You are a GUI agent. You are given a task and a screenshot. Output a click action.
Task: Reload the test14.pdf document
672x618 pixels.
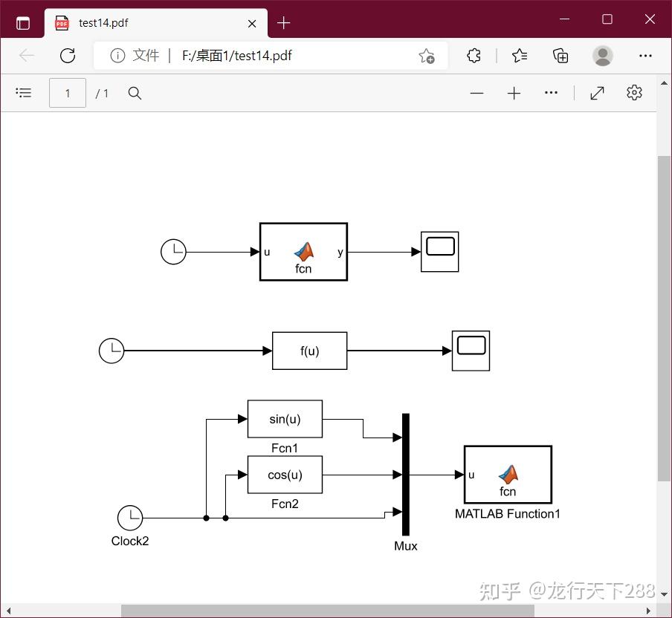click(x=68, y=55)
